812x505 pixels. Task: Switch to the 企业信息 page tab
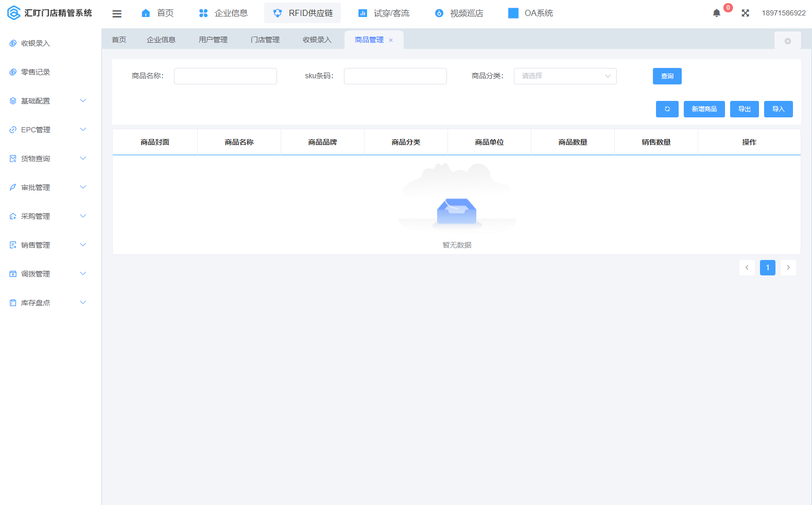[161, 40]
